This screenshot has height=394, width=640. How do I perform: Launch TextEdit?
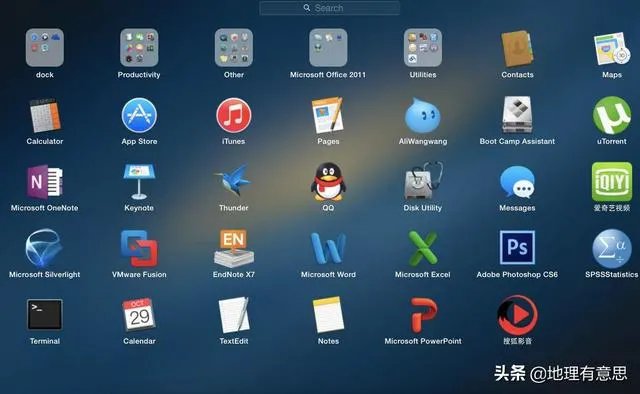(x=233, y=315)
